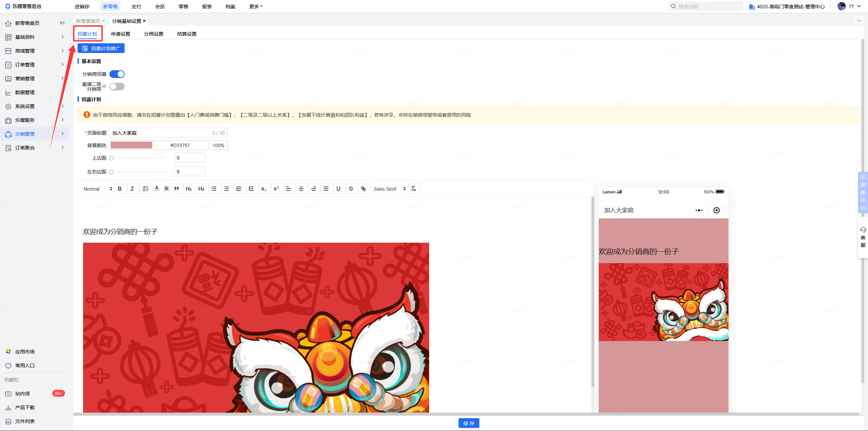Turn off the 分销商招募 switch

(117, 74)
